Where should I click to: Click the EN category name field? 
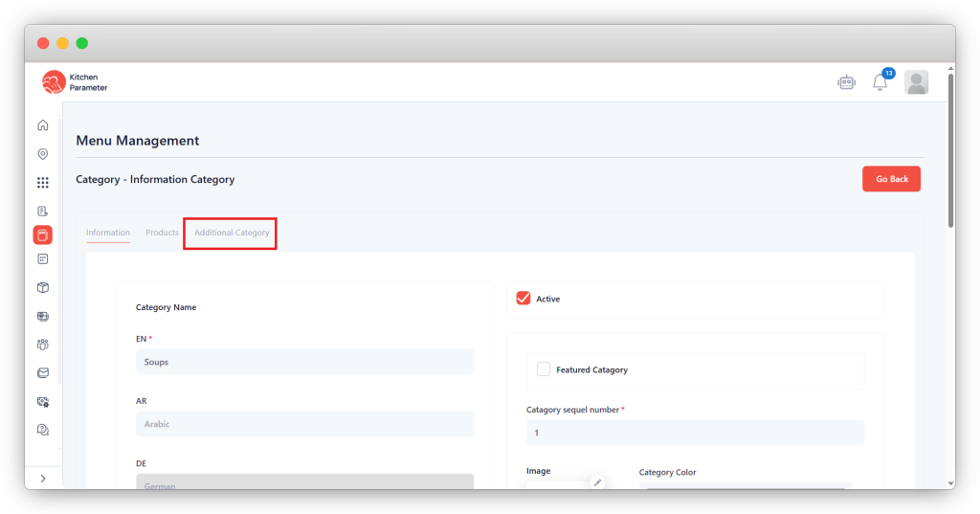[x=304, y=362]
